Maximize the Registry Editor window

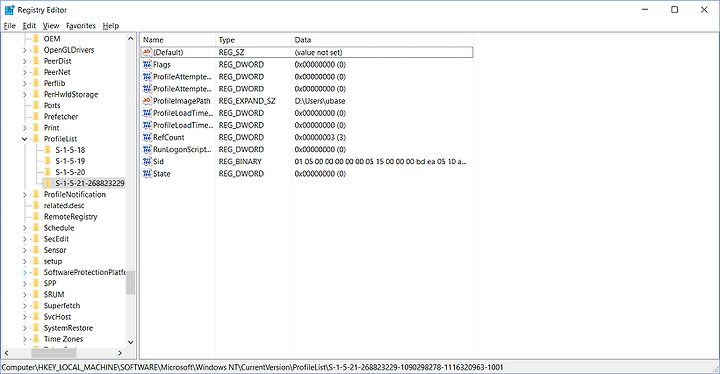[x=674, y=10]
